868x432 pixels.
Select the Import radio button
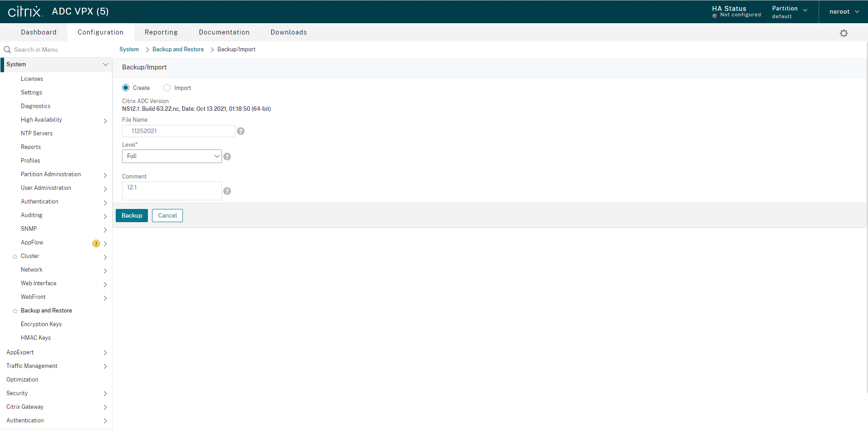tap(167, 88)
